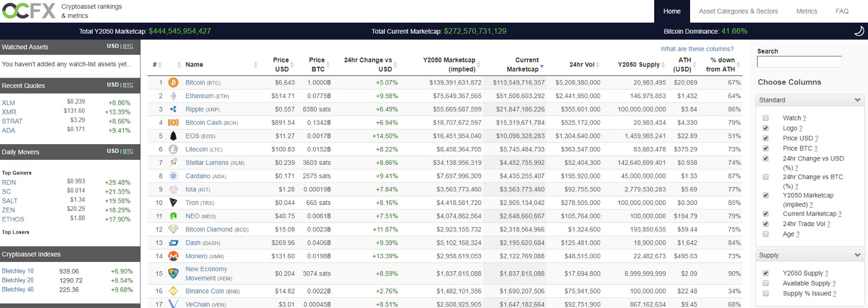Open the Asset Categories & Sectors tab
Viewport: 868px width, 308px height.
[738, 11]
